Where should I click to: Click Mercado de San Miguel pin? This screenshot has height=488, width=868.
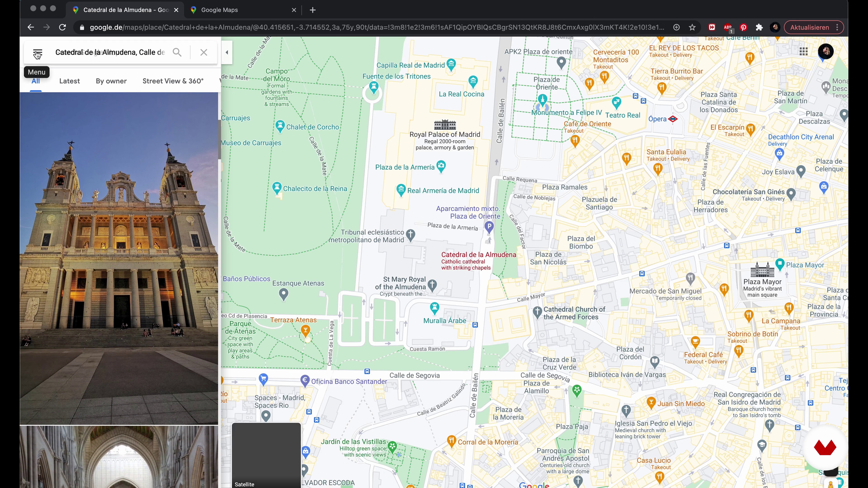690,279
